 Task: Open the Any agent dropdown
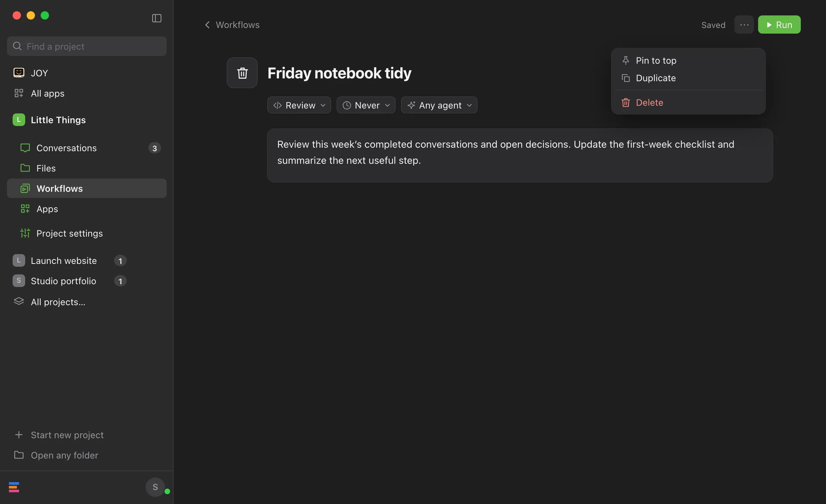(439, 105)
